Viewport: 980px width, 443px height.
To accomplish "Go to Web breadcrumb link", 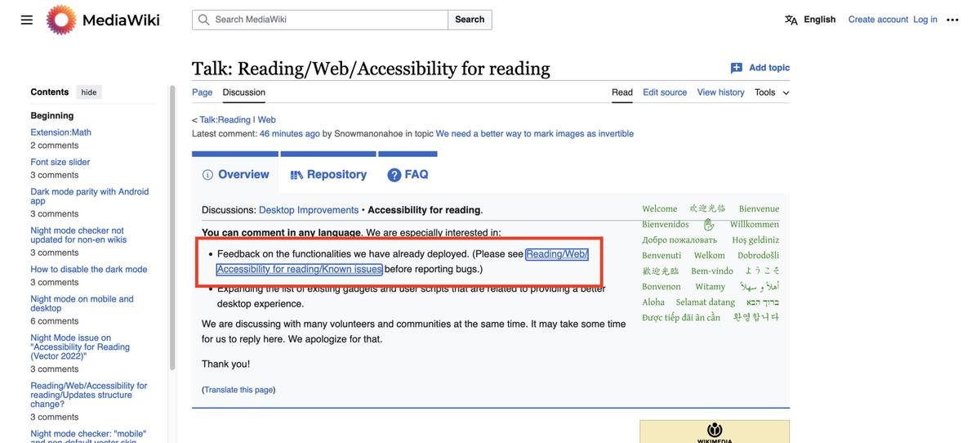I will click(x=267, y=120).
